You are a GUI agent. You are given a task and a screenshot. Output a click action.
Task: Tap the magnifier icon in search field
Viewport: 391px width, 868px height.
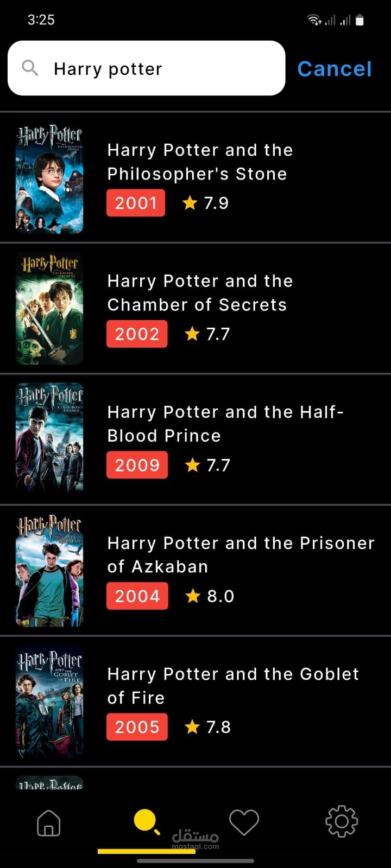pyautogui.click(x=30, y=68)
